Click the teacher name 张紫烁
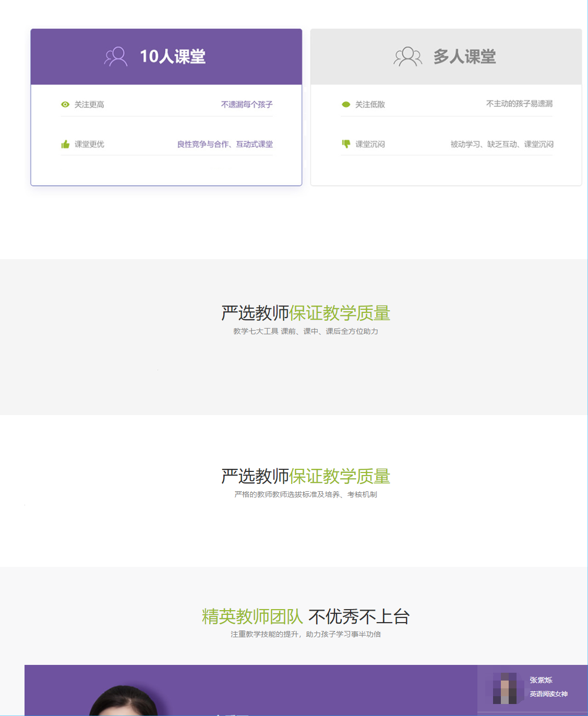The image size is (588, 716). (541, 680)
